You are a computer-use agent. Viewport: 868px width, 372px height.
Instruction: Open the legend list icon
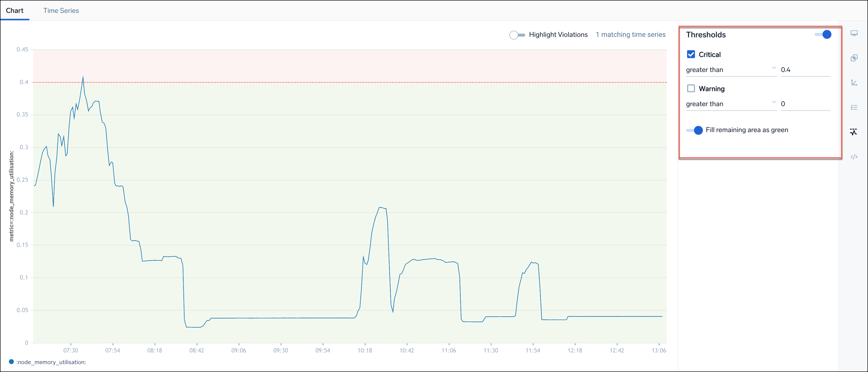pyautogui.click(x=854, y=108)
